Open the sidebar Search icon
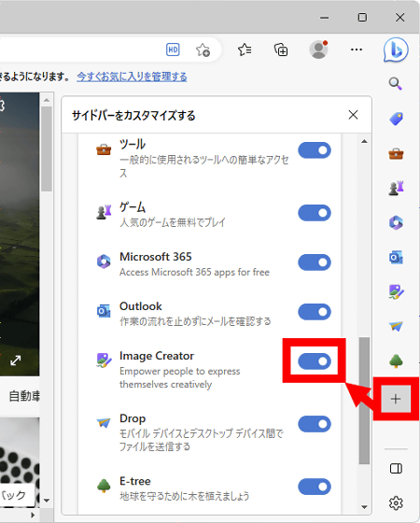 (396, 83)
